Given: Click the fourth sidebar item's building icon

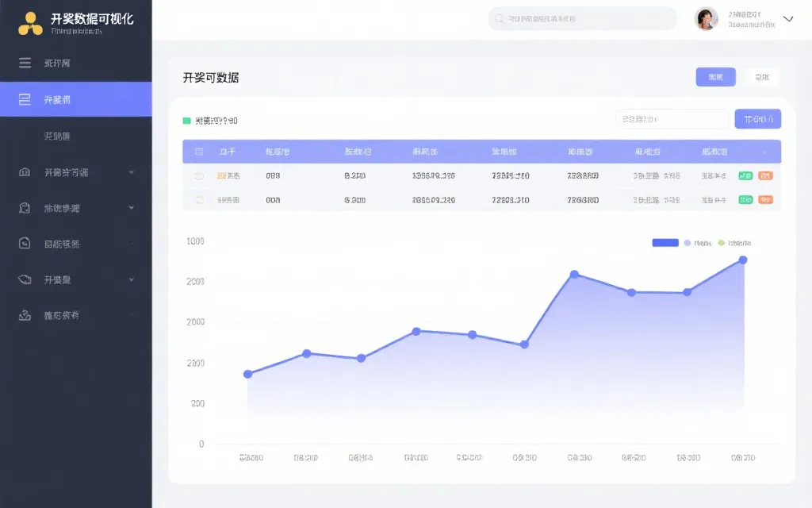Looking at the screenshot, I should tap(25, 172).
